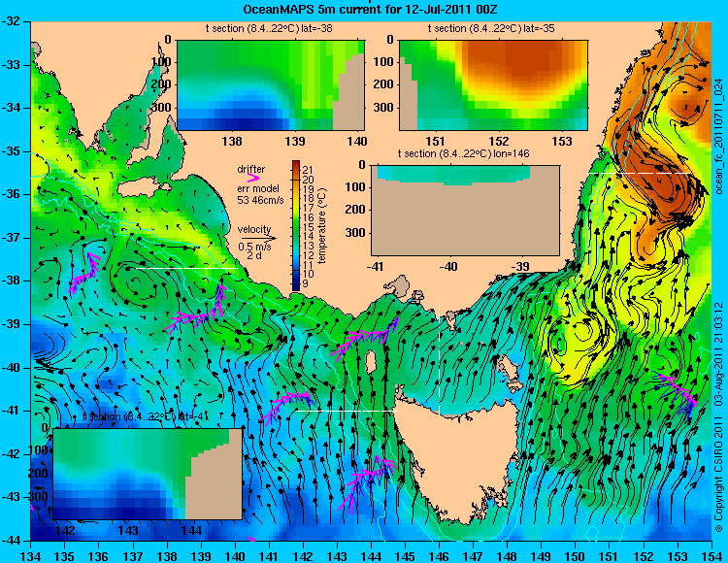The height and width of the screenshot is (563, 728).
Task: Click the white dashed lat=-35 section line over the warm eddy
Action: pyautogui.click(x=641, y=173)
